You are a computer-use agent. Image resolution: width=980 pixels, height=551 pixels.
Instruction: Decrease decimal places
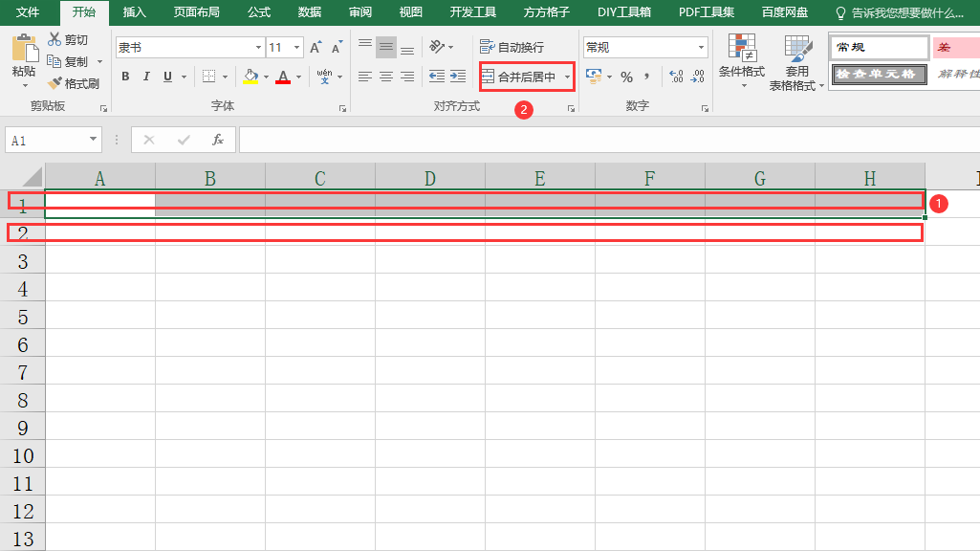pos(698,77)
